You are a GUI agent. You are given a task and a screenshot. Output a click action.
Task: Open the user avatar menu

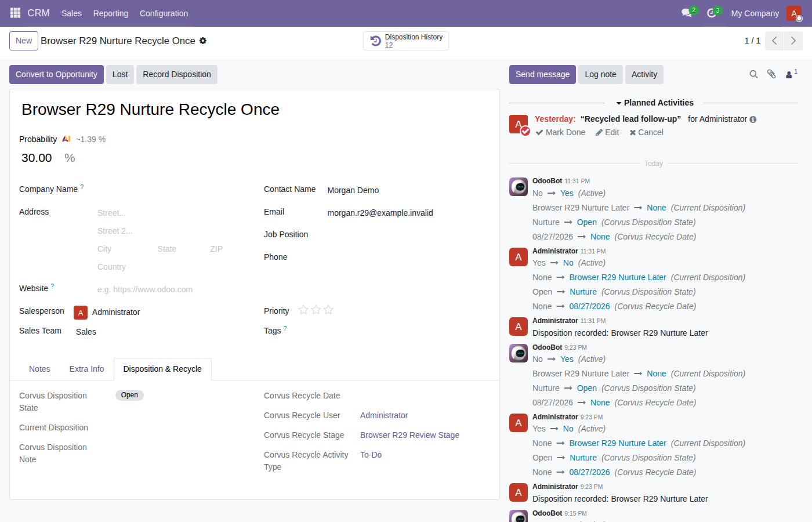coord(794,13)
